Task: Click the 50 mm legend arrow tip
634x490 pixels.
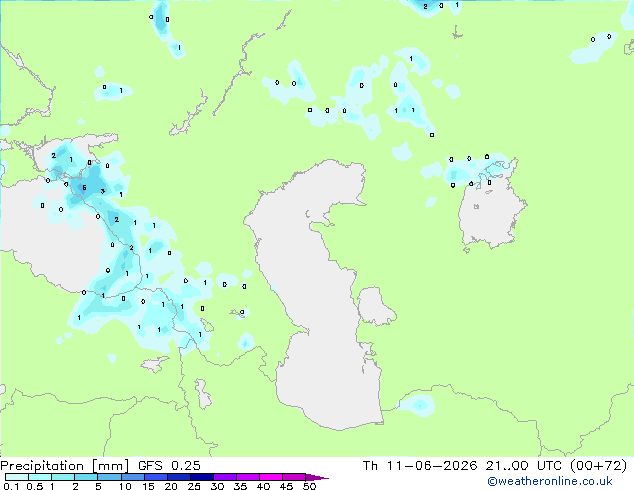Action: coord(317,477)
